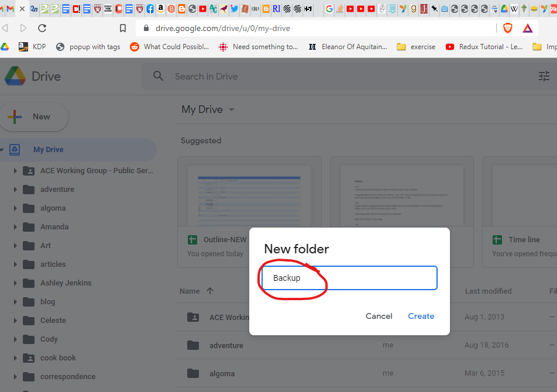Open the 'Eleanor Of Aquitain...' bookmark
This screenshot has height=392, width=557.
[348, 47]
